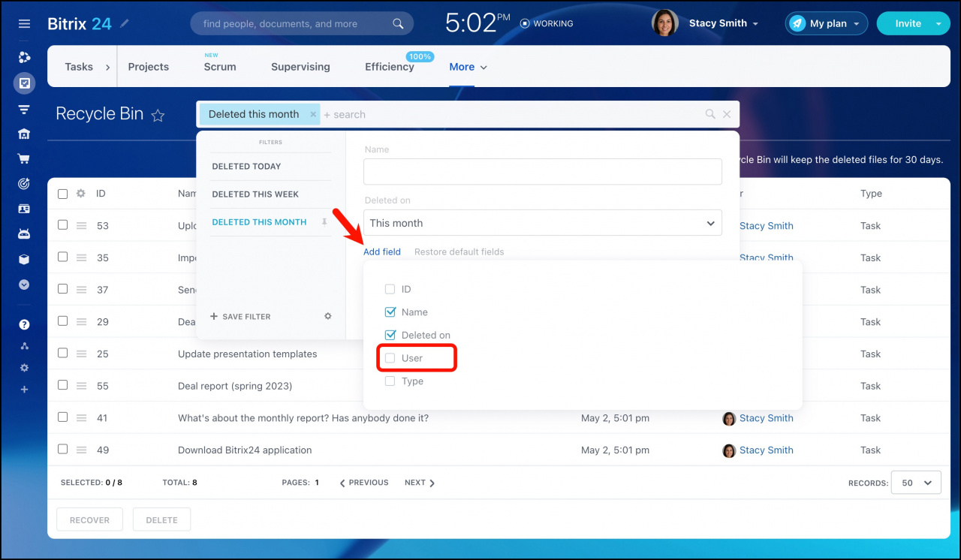
Task: Open the CRM funnel sidebar icon
Action: [24, 110]
